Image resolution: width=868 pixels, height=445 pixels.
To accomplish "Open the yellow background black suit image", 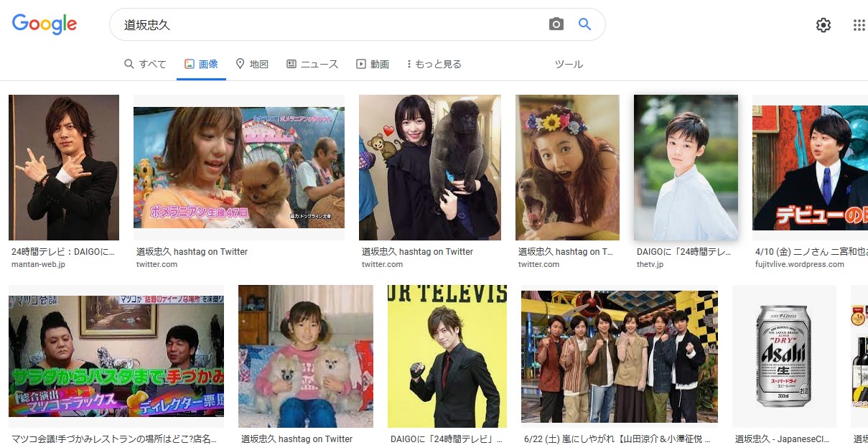I will [447, 356].
